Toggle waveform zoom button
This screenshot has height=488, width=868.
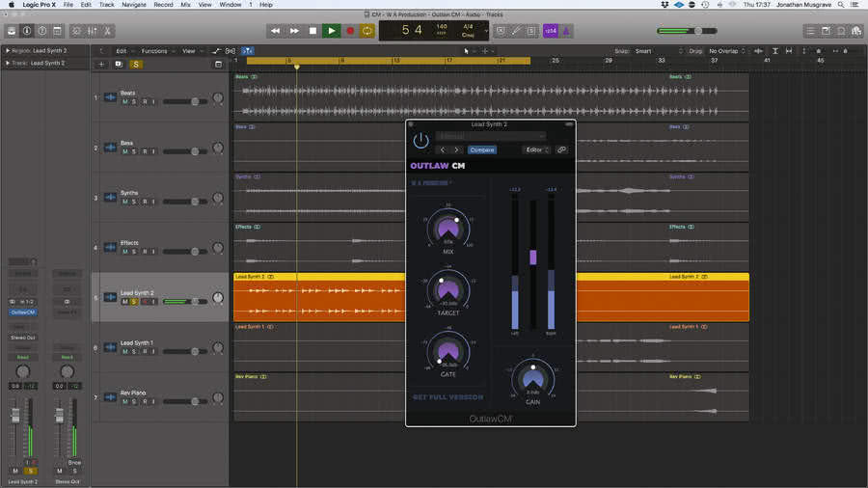[758, 51]
